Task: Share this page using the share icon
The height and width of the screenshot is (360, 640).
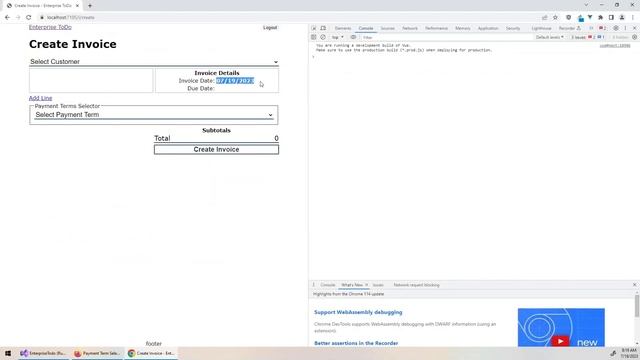Action: (544, 18)
